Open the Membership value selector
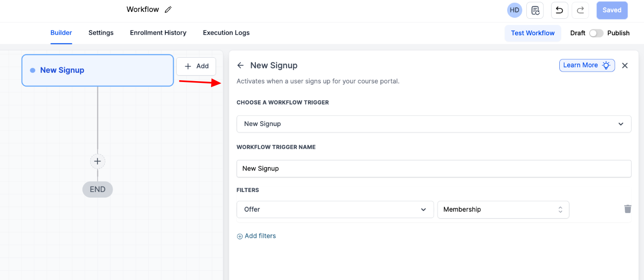Viewport: 644px width, 280px height. (503, 209)
